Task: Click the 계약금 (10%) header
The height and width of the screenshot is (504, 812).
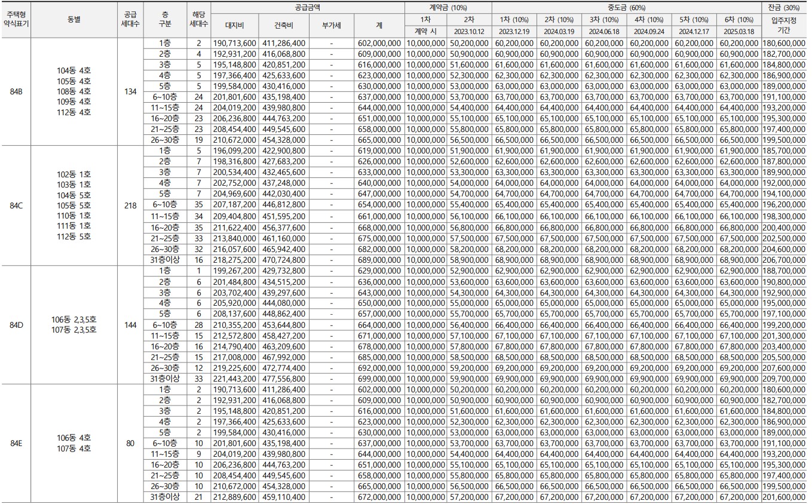Action: point(448,8)
